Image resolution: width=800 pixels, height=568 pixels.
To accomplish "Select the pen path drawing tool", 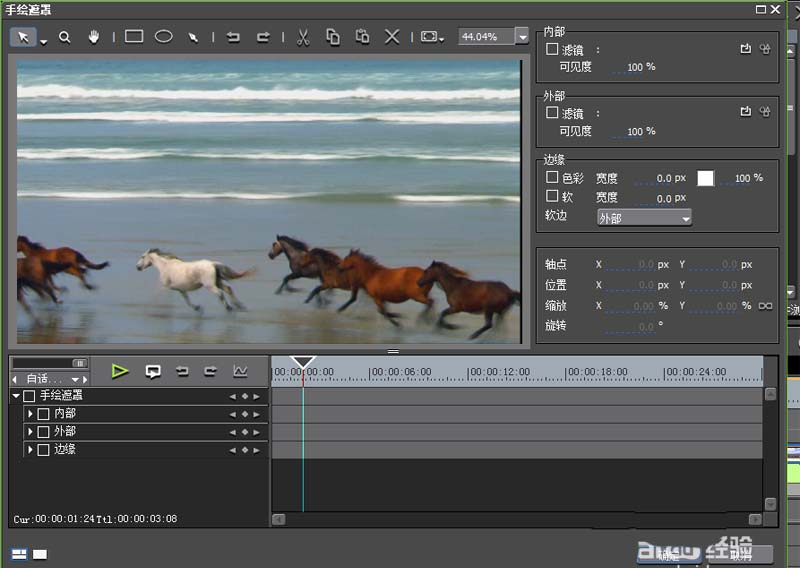I will 193,37.
